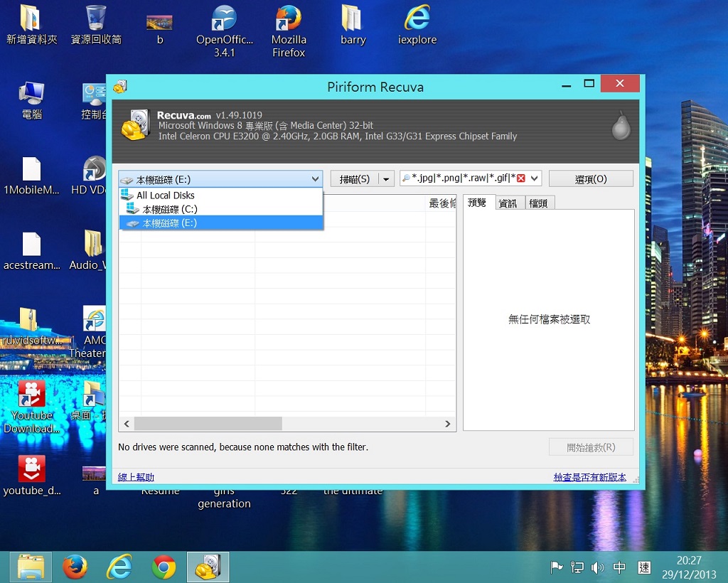728x583 pixels.
Task: Choose local disk C: in the drive list
Action: 220,209
